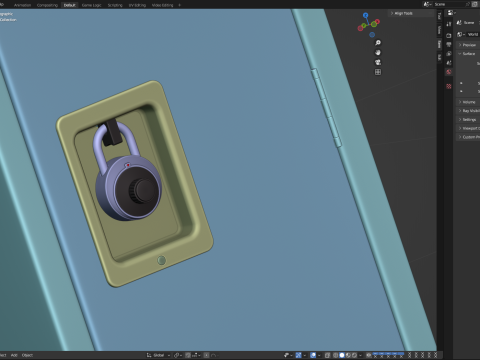Open the Scene properties tab
The image size is (480, 360).
coord(449,63)
